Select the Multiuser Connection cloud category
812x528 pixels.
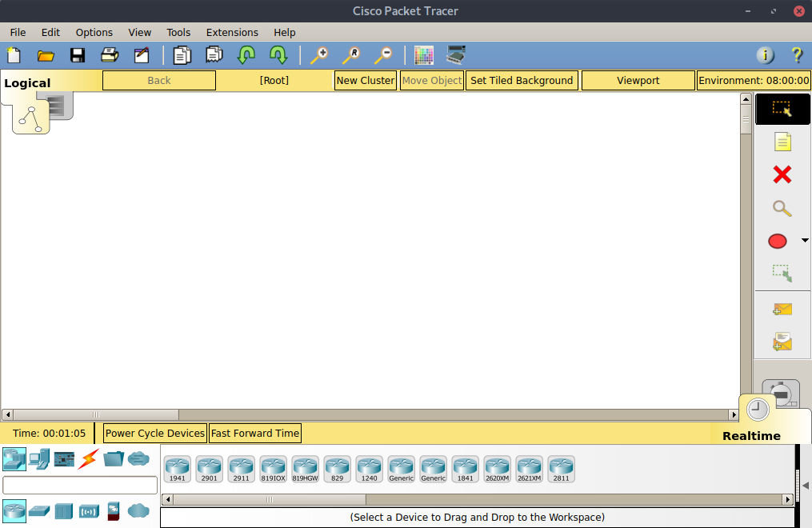(x=138, y=458)
